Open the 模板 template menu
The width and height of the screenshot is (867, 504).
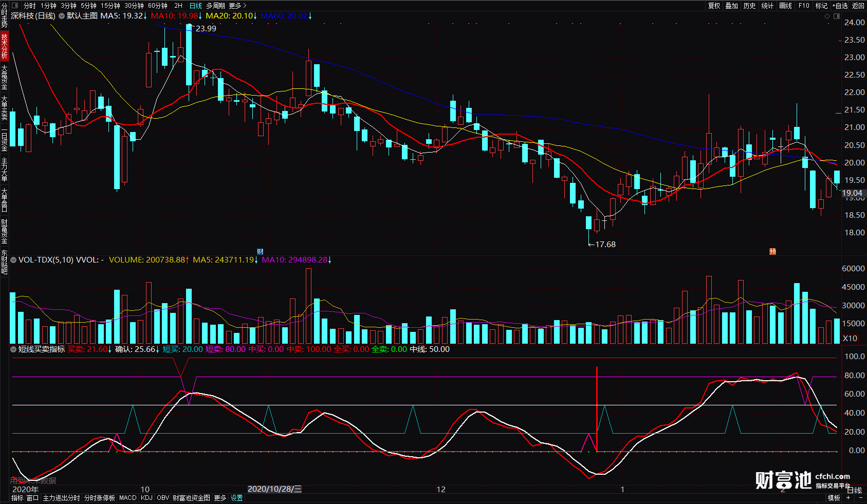tap(834, 498)
